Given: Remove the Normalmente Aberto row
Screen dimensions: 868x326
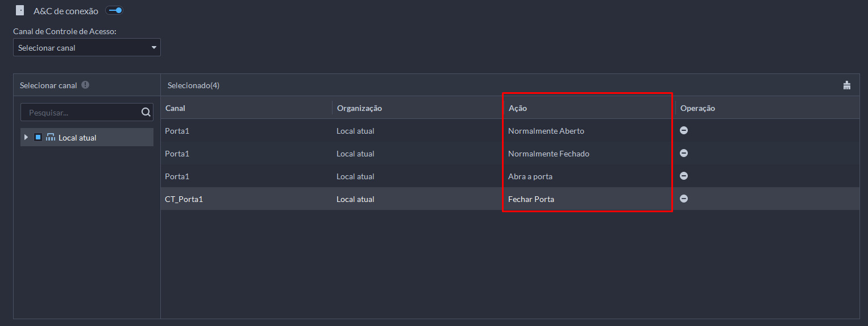Looking at the screenshot, I should point(684,130).
